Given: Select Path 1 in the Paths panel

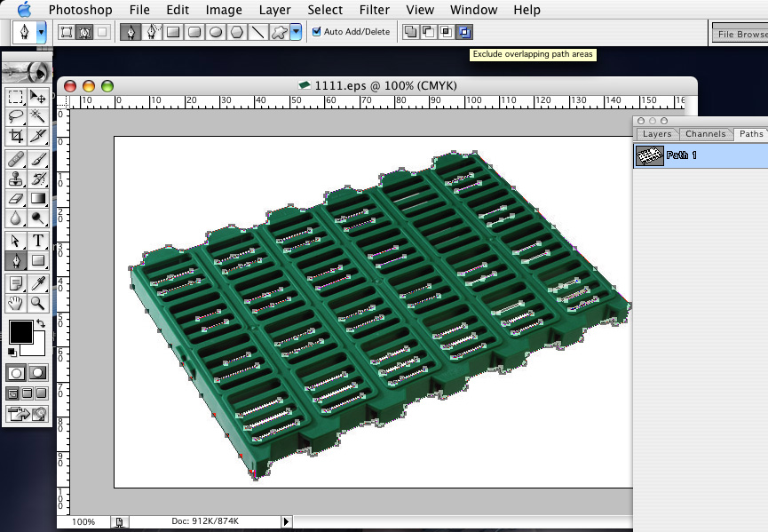Looking at the screenshot, I should point(682,155).
